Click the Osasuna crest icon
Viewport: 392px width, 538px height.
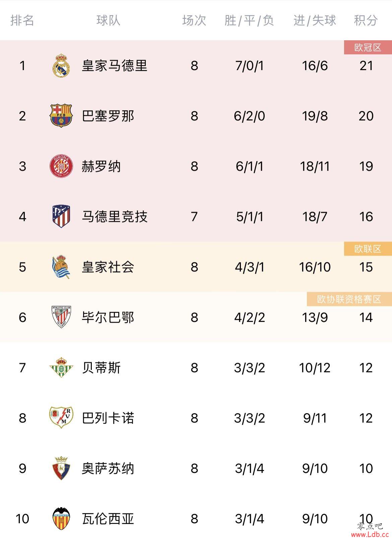point(61,468)
